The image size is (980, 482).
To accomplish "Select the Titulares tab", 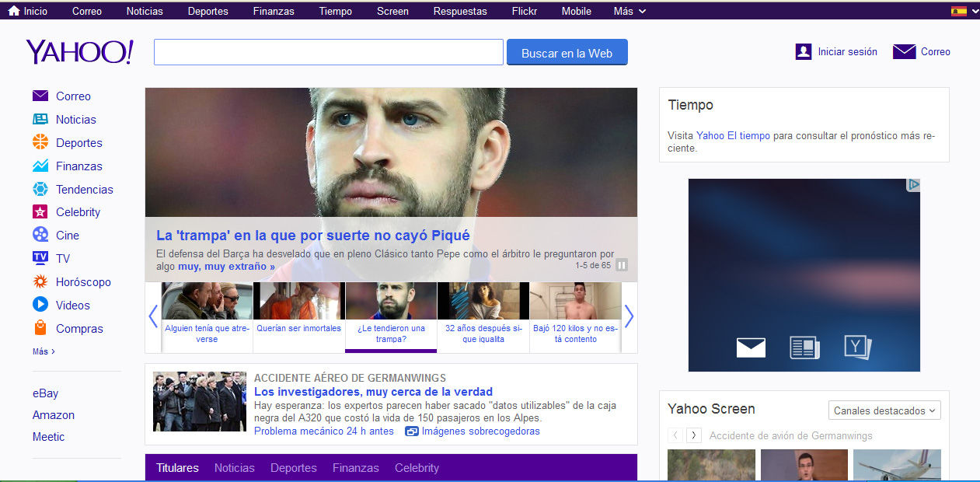I will coord(177,468).
